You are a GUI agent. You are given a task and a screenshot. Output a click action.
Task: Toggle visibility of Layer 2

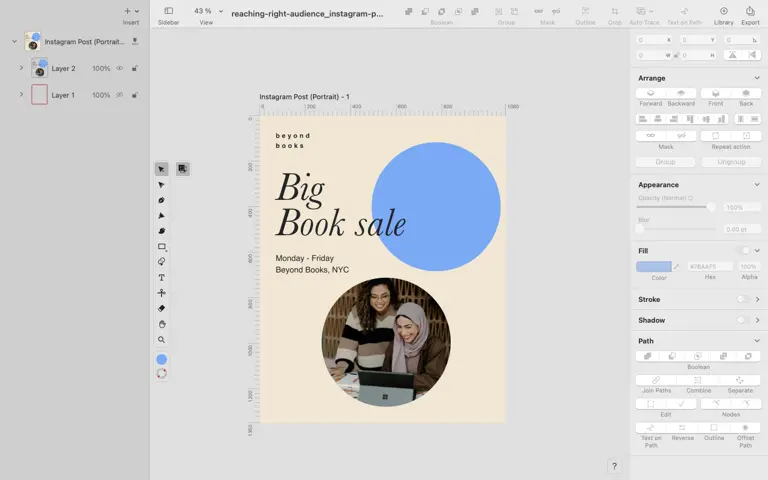pyautogui.click(x=120, y=68)
